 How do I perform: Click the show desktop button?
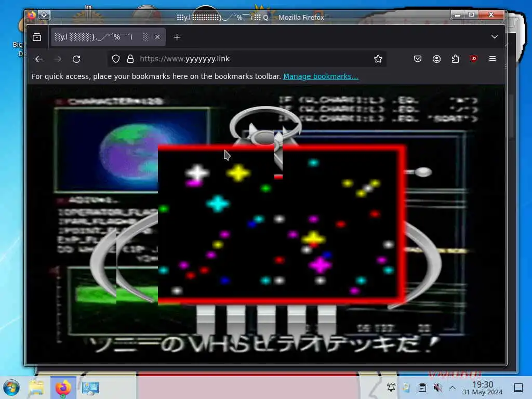click(x=518, y=388)
